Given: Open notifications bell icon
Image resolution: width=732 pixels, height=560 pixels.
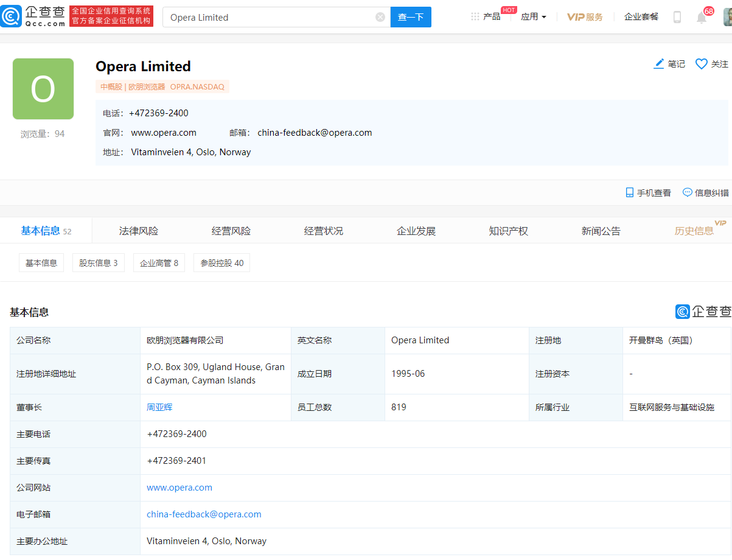Looking at the screenshot, I should click(x=702, y=18).
